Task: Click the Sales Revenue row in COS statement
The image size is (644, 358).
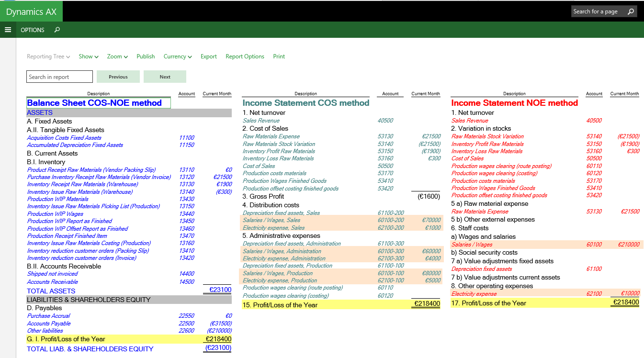Action: pyautogui.click(x=261, y=121)
